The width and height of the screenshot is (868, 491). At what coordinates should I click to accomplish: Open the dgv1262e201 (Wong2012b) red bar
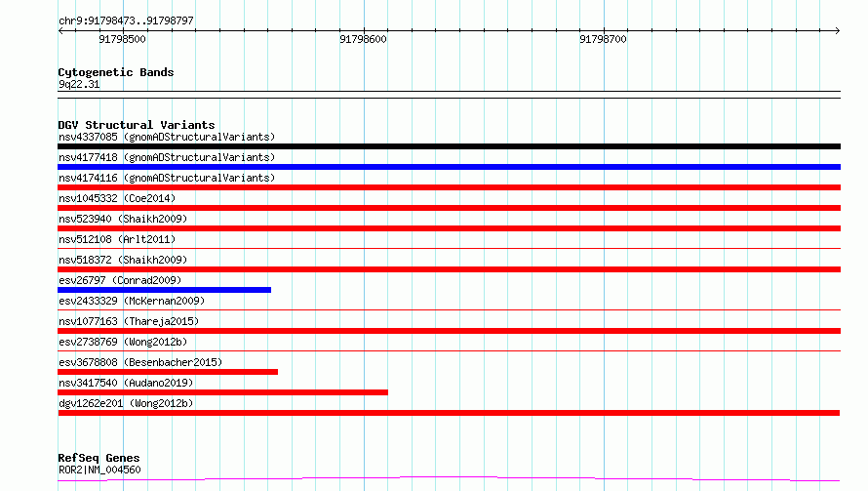click(x=449, y=413)
